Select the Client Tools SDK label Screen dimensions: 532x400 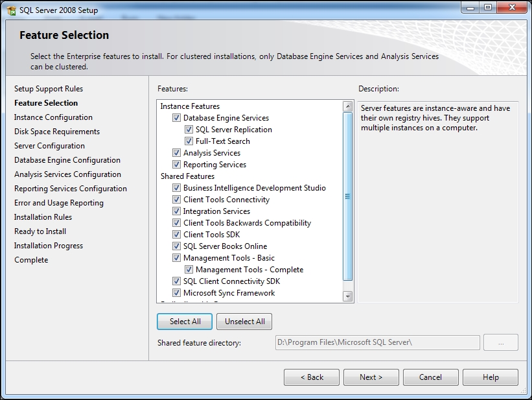click(x=211, y=235)
